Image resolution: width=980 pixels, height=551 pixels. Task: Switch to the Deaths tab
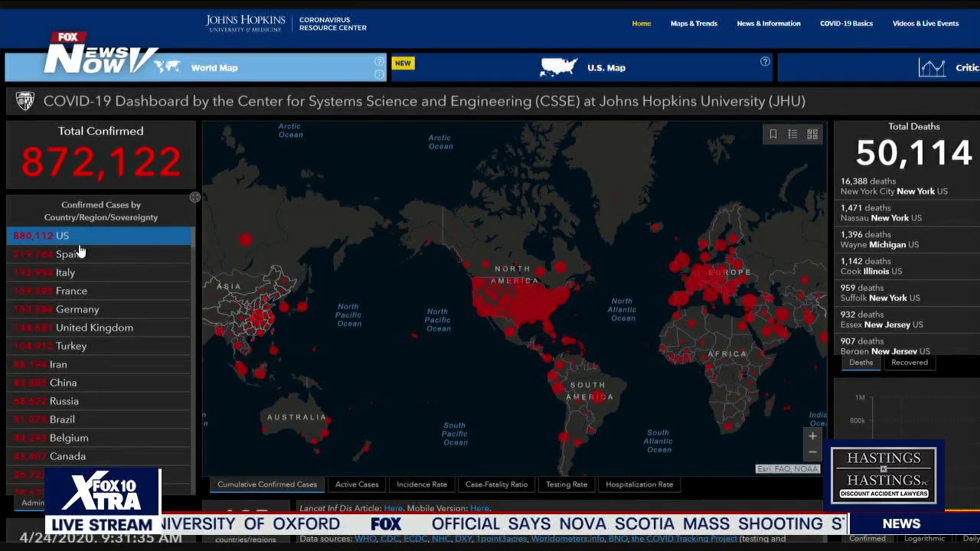(x=861, y=363)
